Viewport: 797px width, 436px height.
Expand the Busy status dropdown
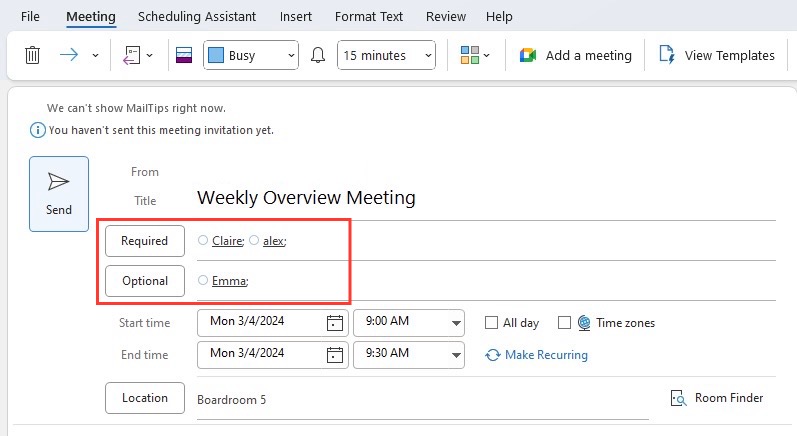click(x=251, y=55)
